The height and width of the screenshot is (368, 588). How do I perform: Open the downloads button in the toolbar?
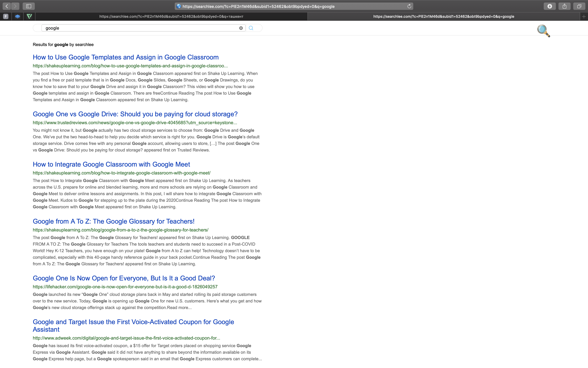550,6
